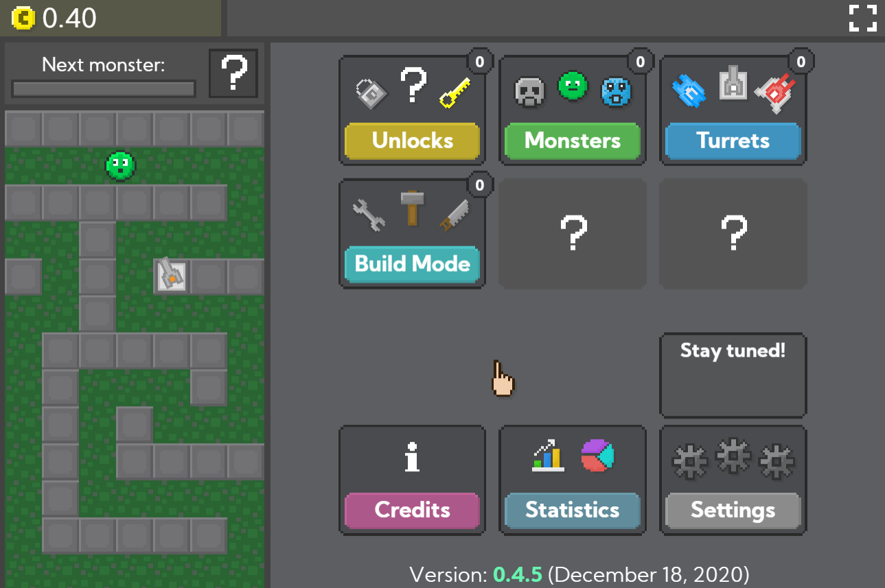Click the hammer icon in Build Mode
Viewport: 885px width, 588px height.
coord(412,208)
